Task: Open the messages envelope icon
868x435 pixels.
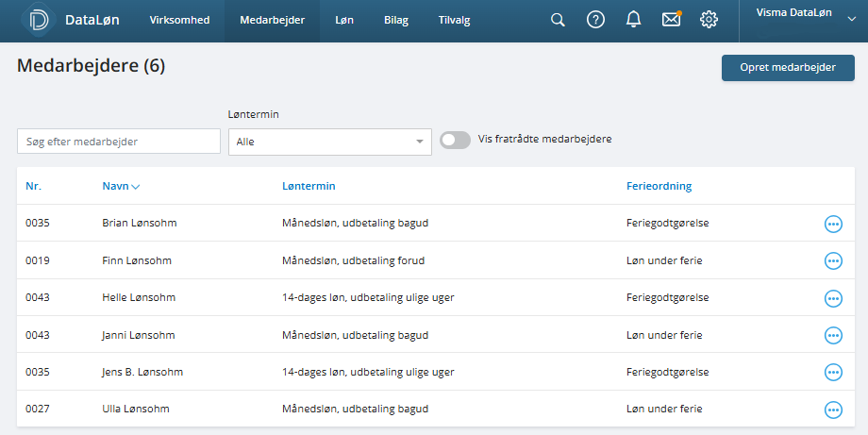Action: click(x=672, y=20)
